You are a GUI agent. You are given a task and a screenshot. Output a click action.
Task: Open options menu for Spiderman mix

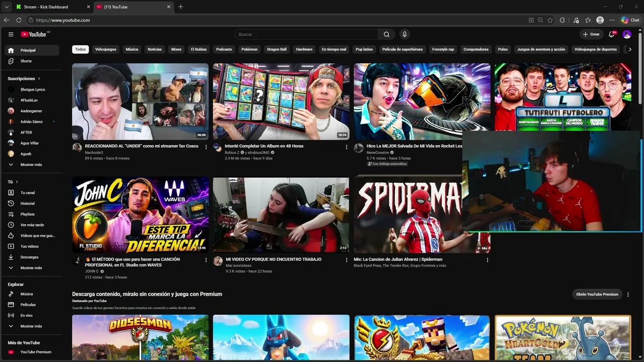tap(487, 260)
